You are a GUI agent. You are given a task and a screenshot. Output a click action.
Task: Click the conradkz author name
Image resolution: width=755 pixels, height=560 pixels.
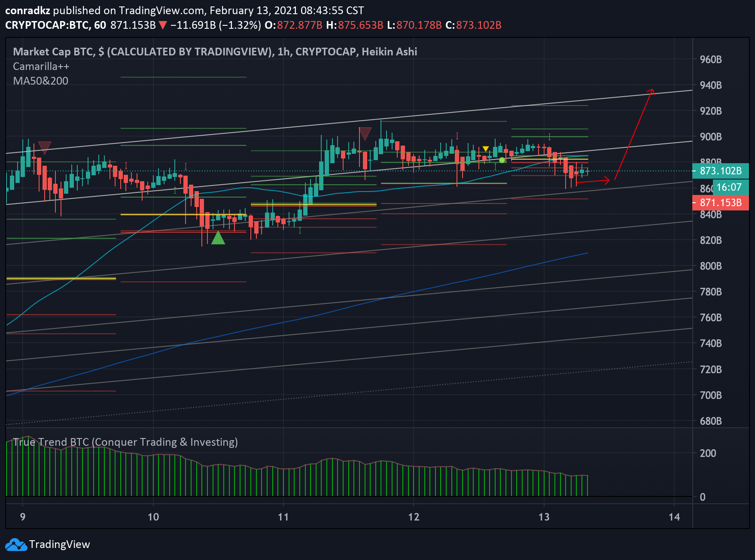coord(27,10)
